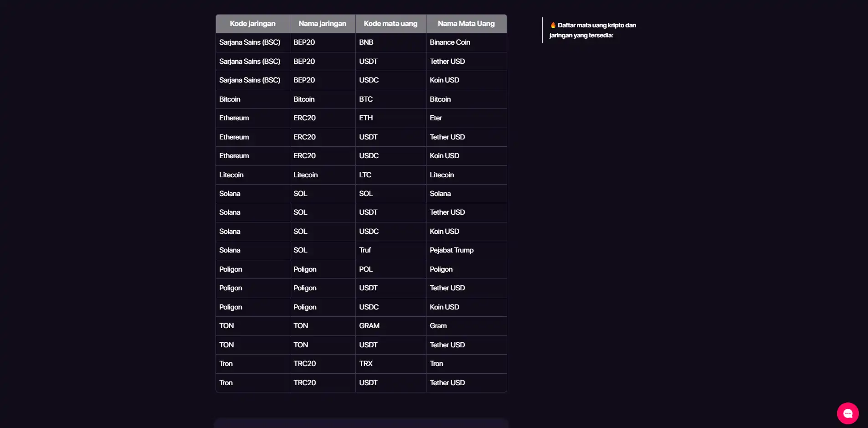Click 'Solana' network code in the Truf row
This screenshot has height=428, width=868.
252,250
